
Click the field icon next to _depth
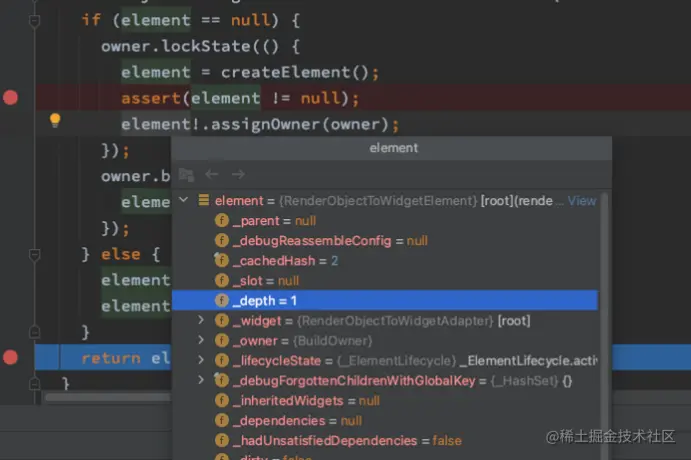point(222,300)
